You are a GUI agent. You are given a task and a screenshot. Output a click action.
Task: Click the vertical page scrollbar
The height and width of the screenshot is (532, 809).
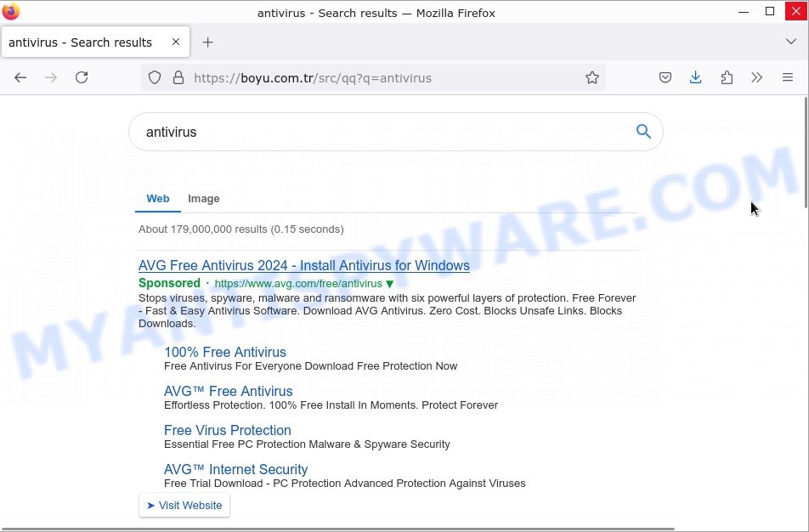pyautogui.click(x=806, y=152)
